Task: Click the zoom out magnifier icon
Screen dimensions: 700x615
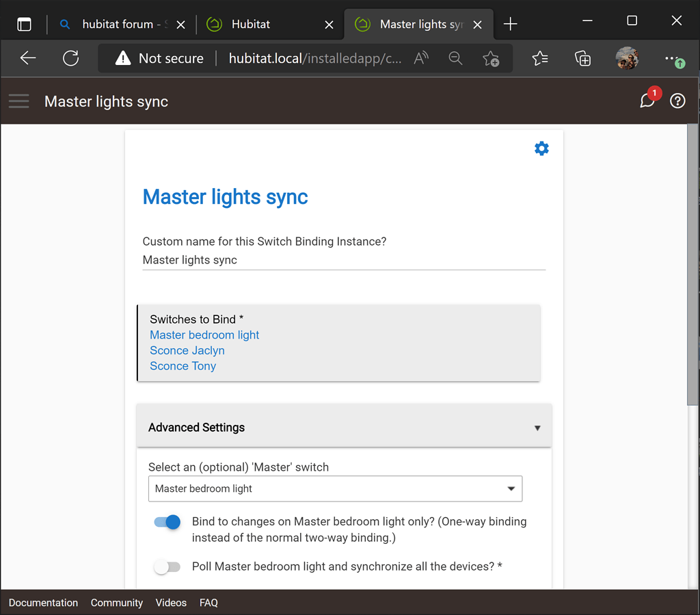Action: click(455, 59)
